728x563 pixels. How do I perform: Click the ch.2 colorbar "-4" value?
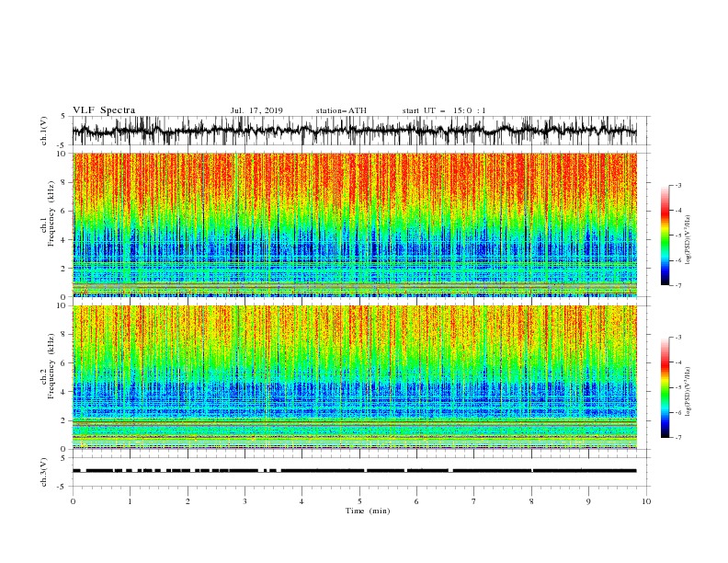tap(677, 362)
